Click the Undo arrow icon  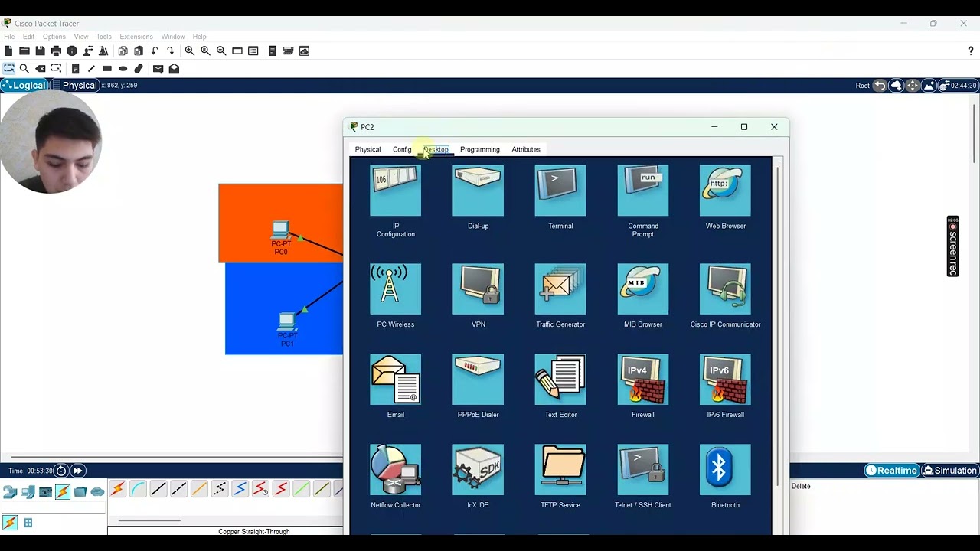click(x=155, y=51)
